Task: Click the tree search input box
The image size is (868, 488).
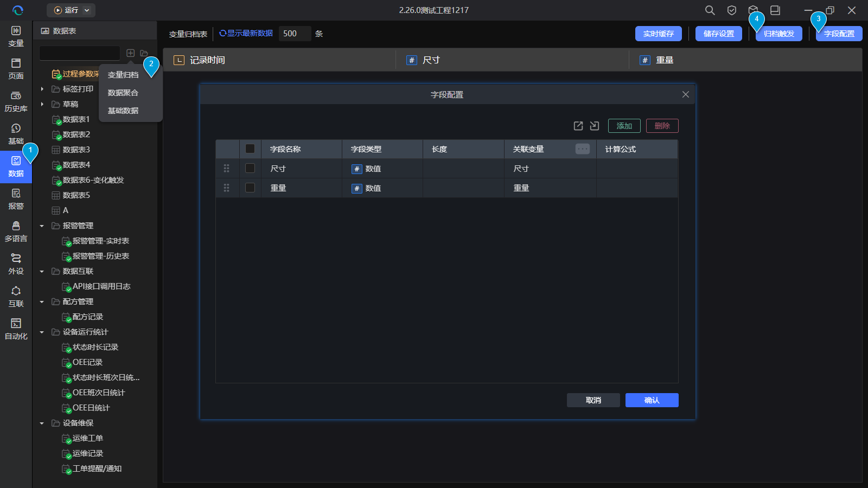Action: (x=80, y=53)
